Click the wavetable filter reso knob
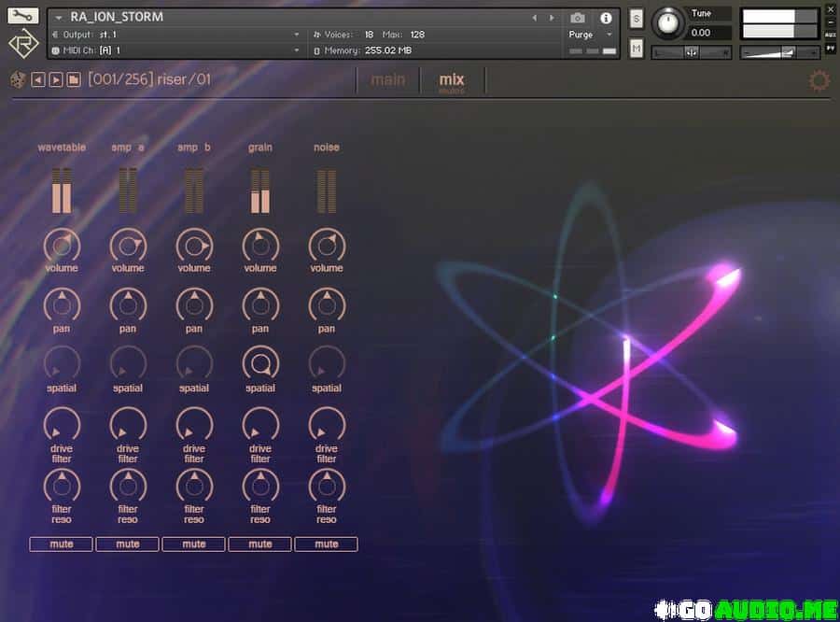 point(62,487)
